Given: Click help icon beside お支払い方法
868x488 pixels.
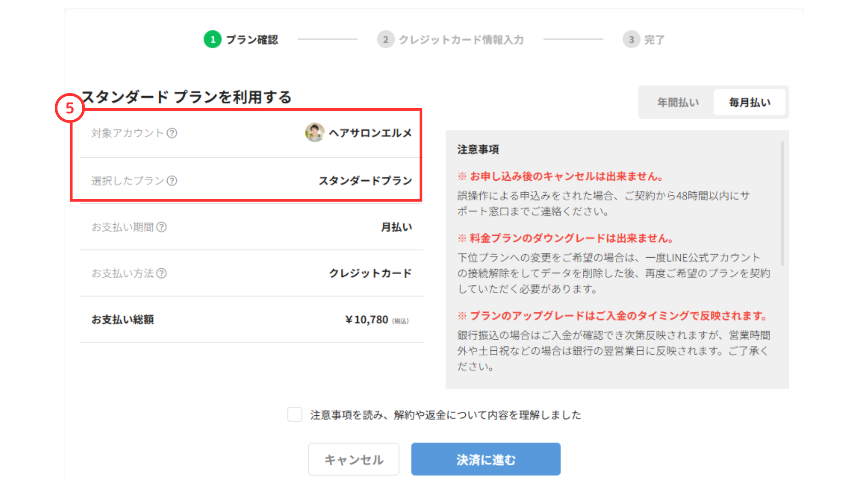Looking at the screenshot, I should 161,273.
